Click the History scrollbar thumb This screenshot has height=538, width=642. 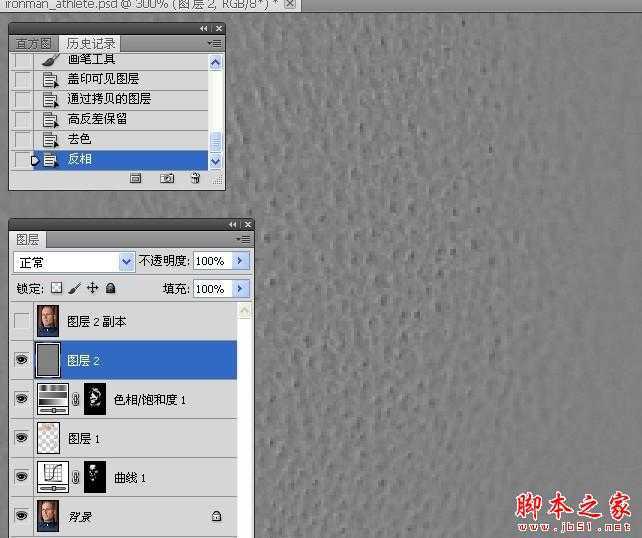point(215,141)
